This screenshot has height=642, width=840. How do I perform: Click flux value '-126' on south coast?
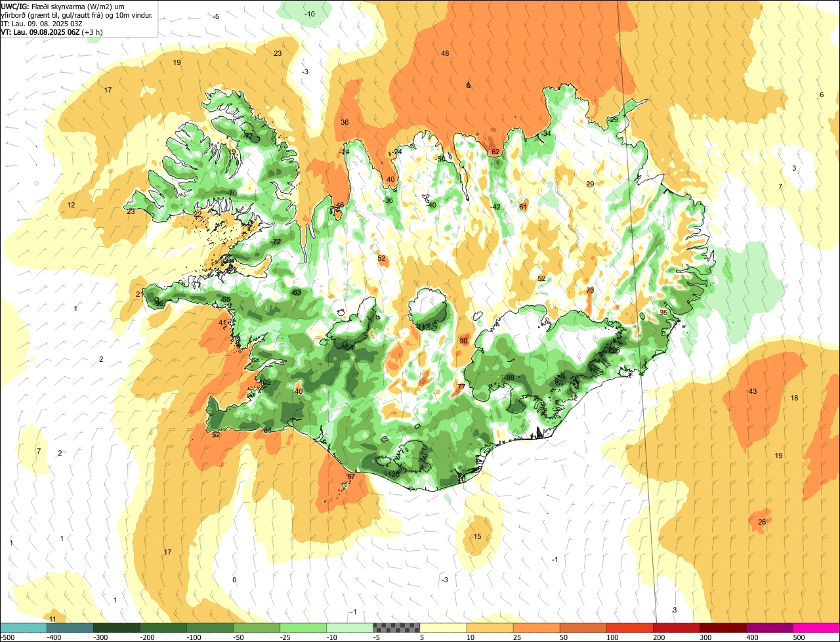[x=392, y=475]
